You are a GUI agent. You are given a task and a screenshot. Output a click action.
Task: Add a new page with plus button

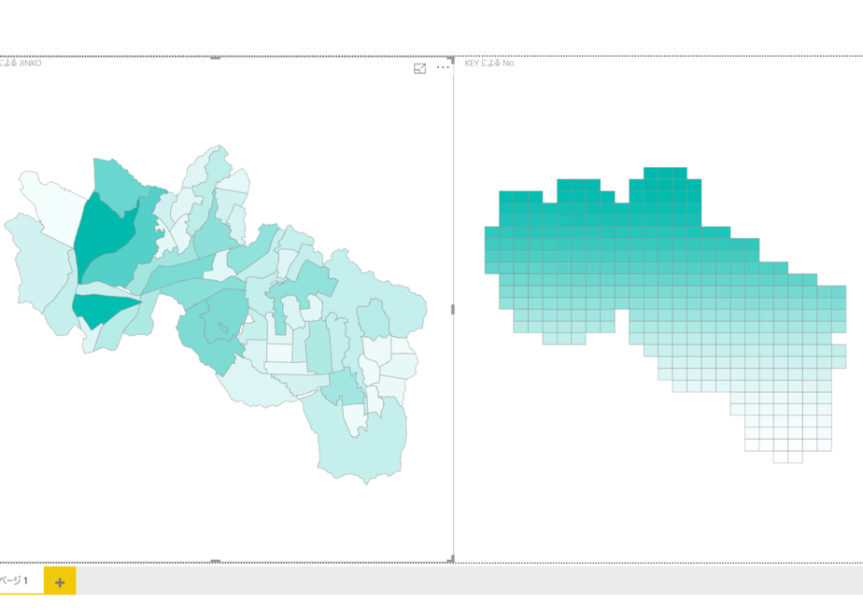(60, 581)
